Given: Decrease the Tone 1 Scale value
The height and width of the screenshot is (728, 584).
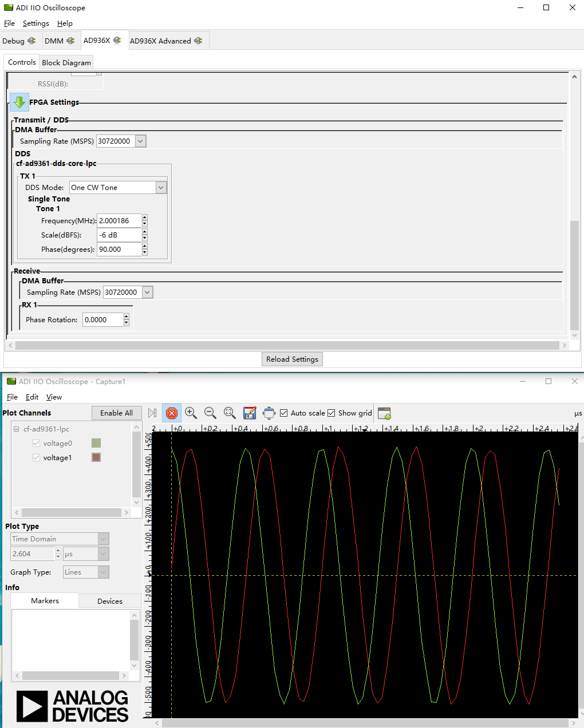Looking at the screenshot, I should [x=145, y=238].
